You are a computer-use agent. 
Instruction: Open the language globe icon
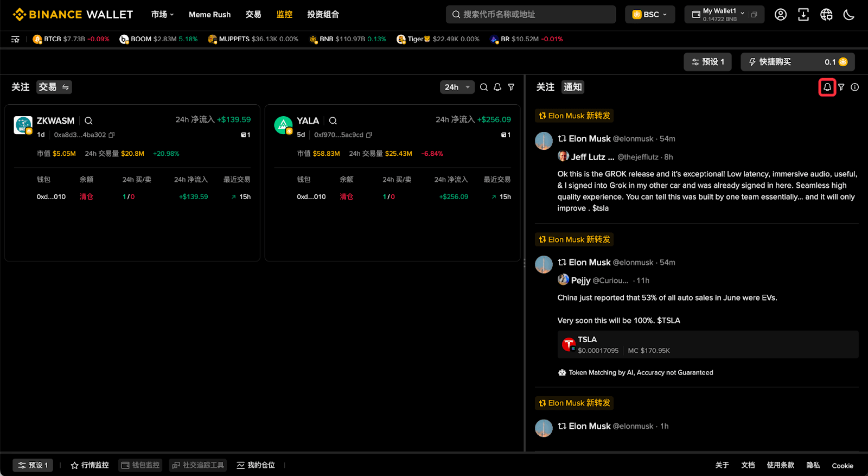(x=826, y=15)
